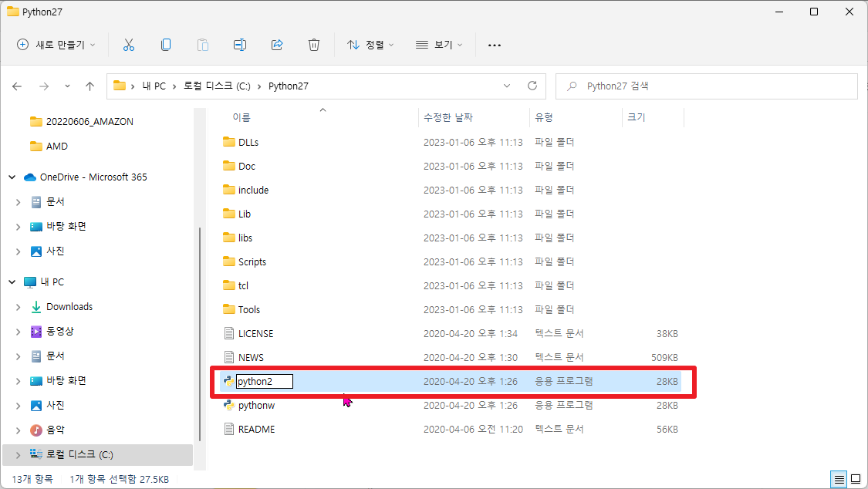Click the Python27 breadcrumb
This screenshot has width=868, height=489.
289,86
